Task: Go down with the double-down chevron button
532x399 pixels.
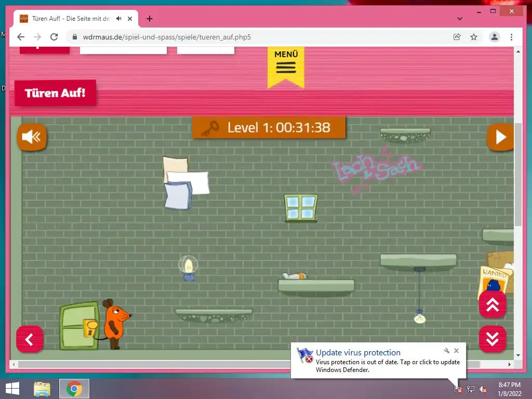Action: click(x=493, y=339)
